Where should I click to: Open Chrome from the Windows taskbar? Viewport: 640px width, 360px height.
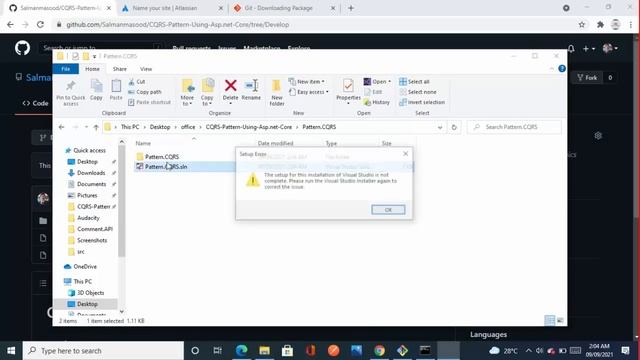point(379,351)
